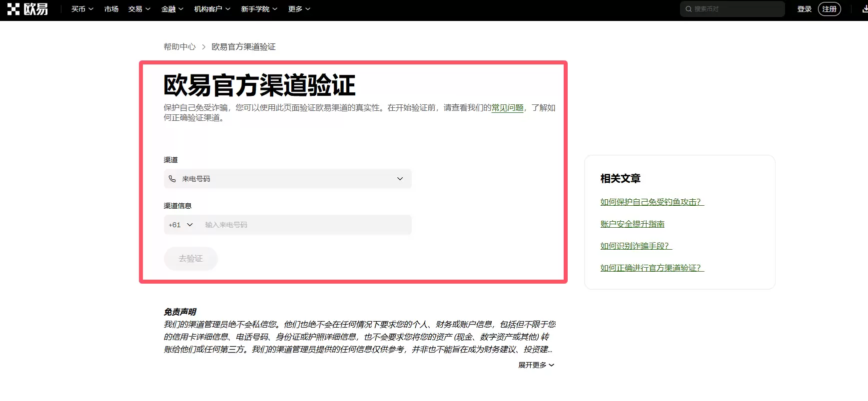Click the 相关文章 heading
Image resolution: width=868 pixels, height=401 pixels.
pyautogui.click(x=620, y=178)
